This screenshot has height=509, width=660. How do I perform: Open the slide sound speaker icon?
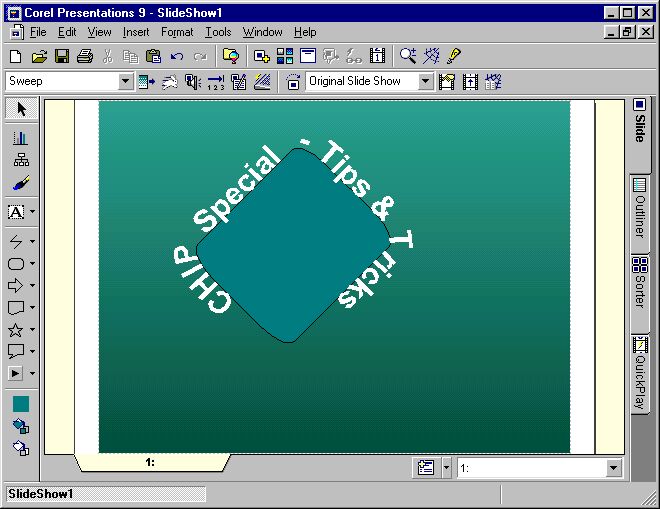click(x=193, y=81)
